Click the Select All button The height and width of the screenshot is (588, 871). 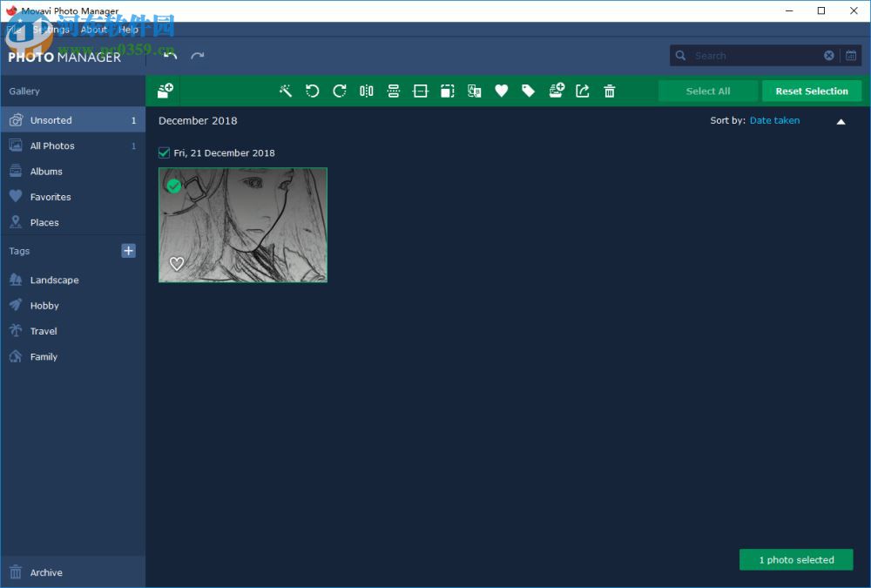pyautogui.click(x=708, y=91)
